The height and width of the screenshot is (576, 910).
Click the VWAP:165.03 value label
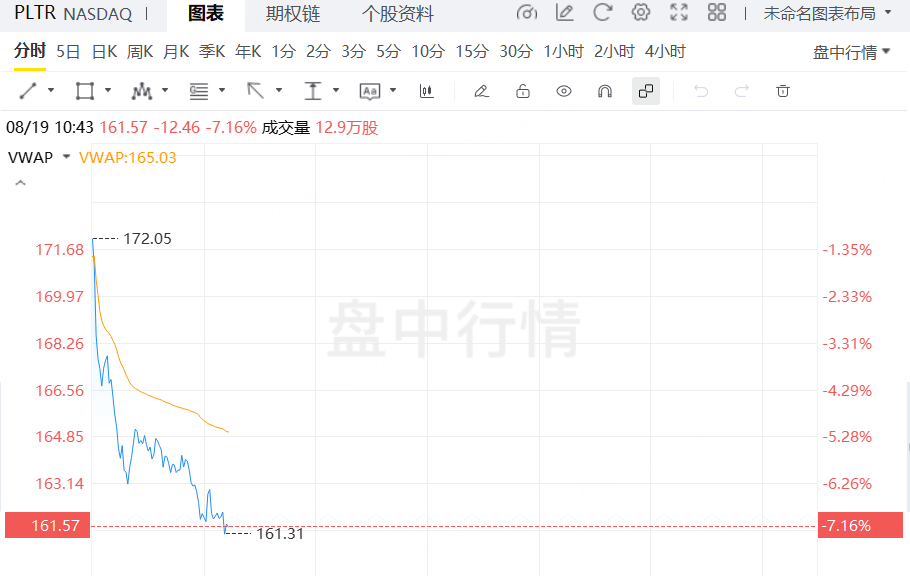click(x=128, y=157)
